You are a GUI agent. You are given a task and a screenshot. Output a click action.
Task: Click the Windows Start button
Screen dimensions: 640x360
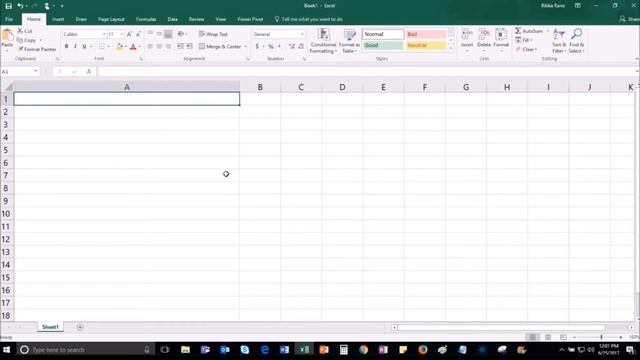click(x=7, y=350)
